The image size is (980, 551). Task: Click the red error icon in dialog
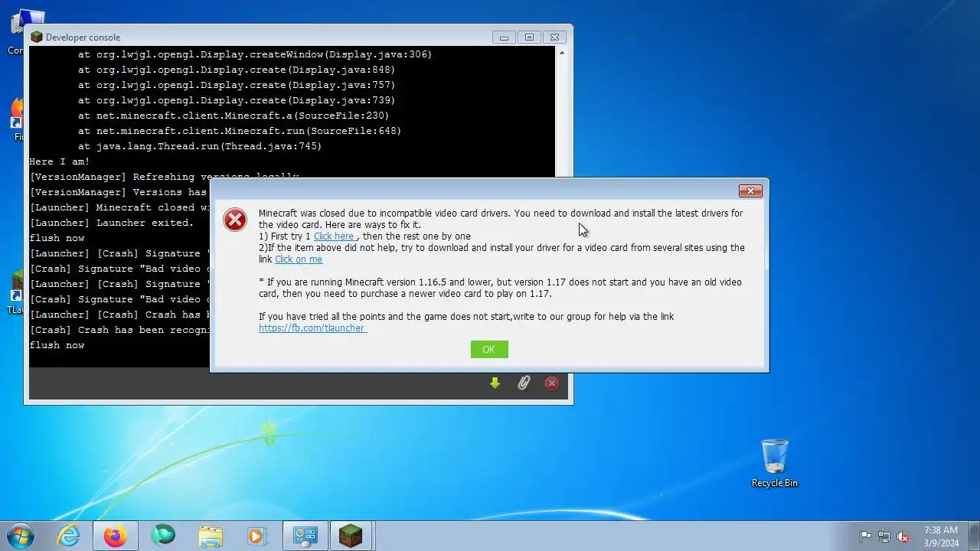pos(235,220)
